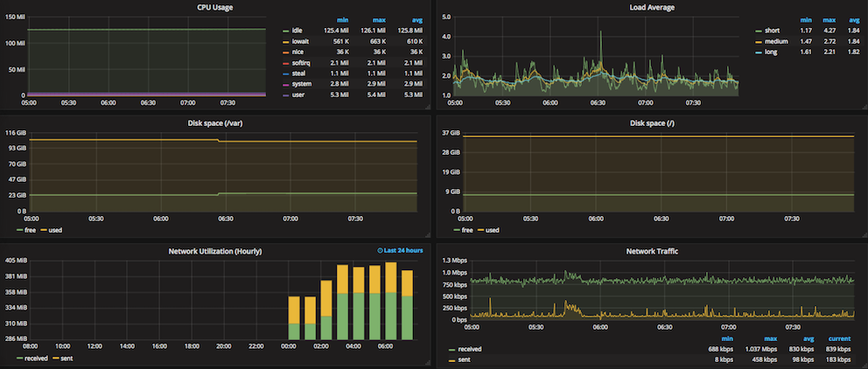This screenshot has height=369, width=868.
Task: Click the Load Average spike peak near 06:30
Action: pos(600,32)
